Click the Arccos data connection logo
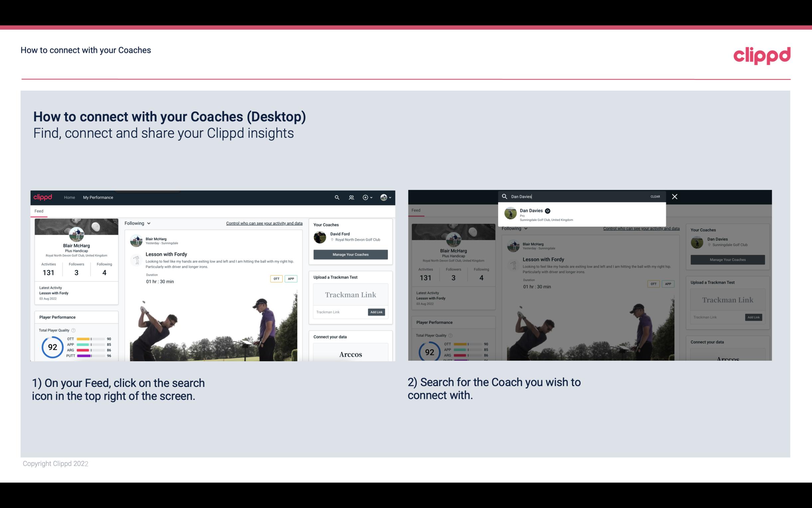 [x=350, y=354]
